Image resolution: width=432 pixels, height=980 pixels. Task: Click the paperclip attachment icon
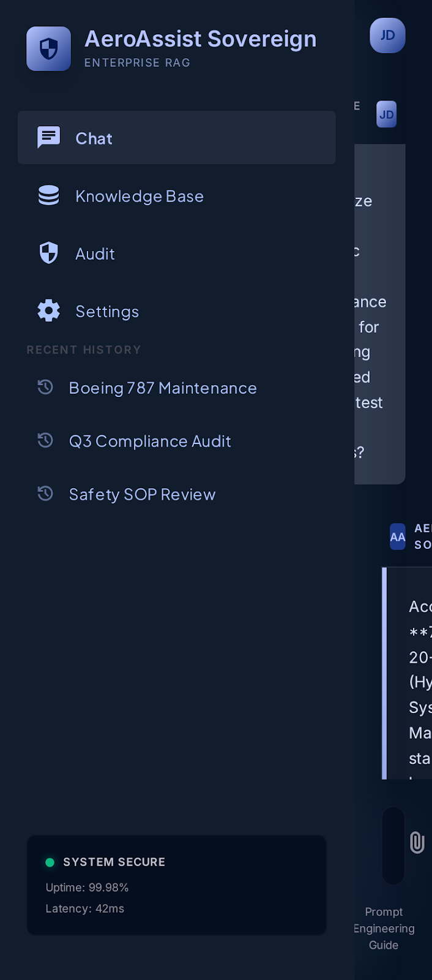(x=417, y=843)
